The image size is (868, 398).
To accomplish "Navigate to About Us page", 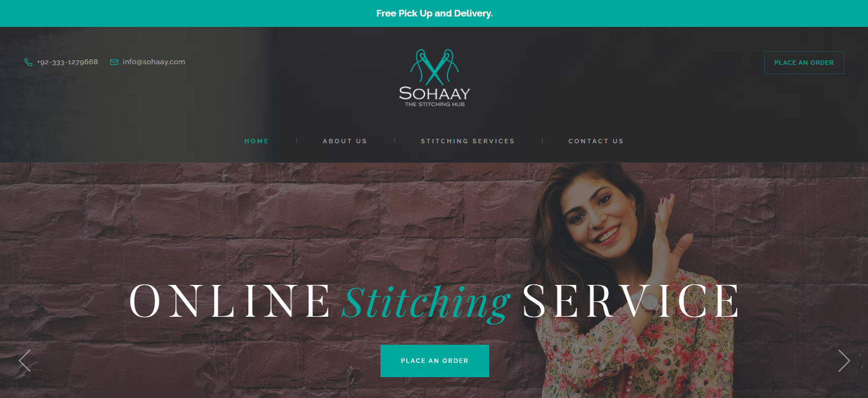I will (x=345, y=141).
